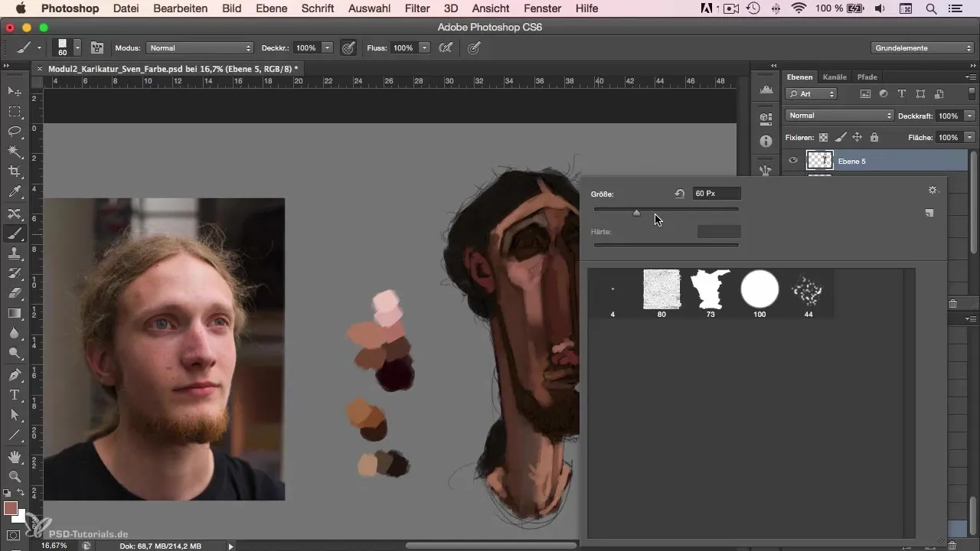Image resolution: width=980 pixels, height=551 pixels.
Task: Open the Filter menu
Action: [x=416, y=8]
